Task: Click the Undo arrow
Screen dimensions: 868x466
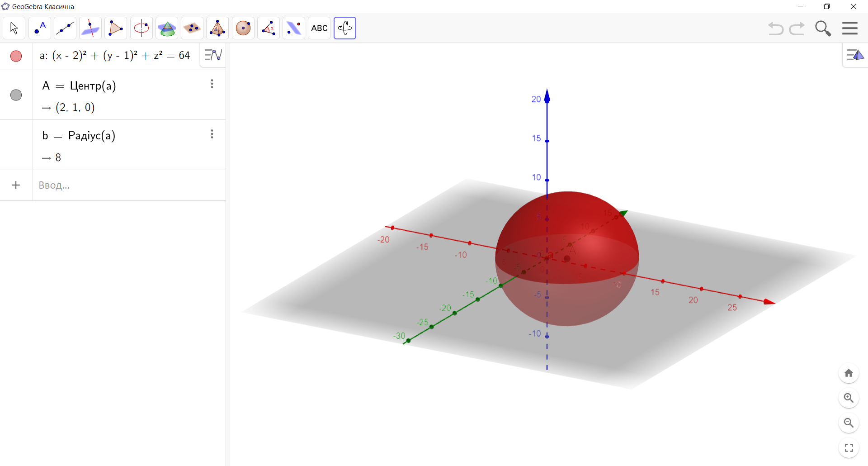Action: pos(775,28)
